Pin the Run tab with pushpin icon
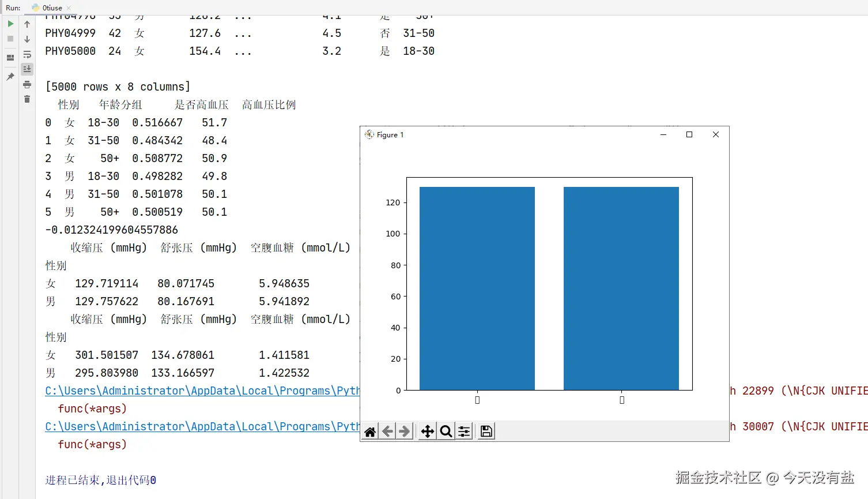 tap(10, 76)
